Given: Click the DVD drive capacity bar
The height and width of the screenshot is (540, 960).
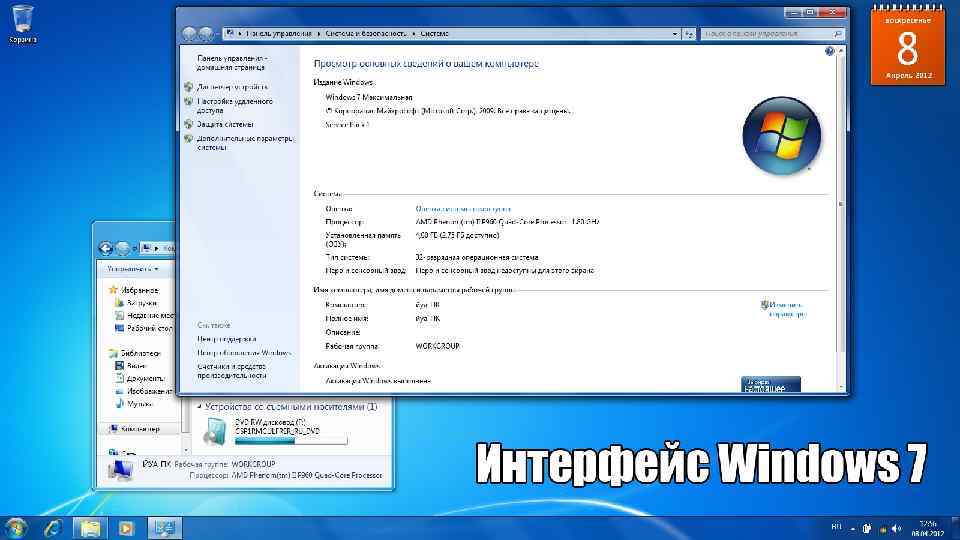Looking at the screenshot, I should click(291, 440).
